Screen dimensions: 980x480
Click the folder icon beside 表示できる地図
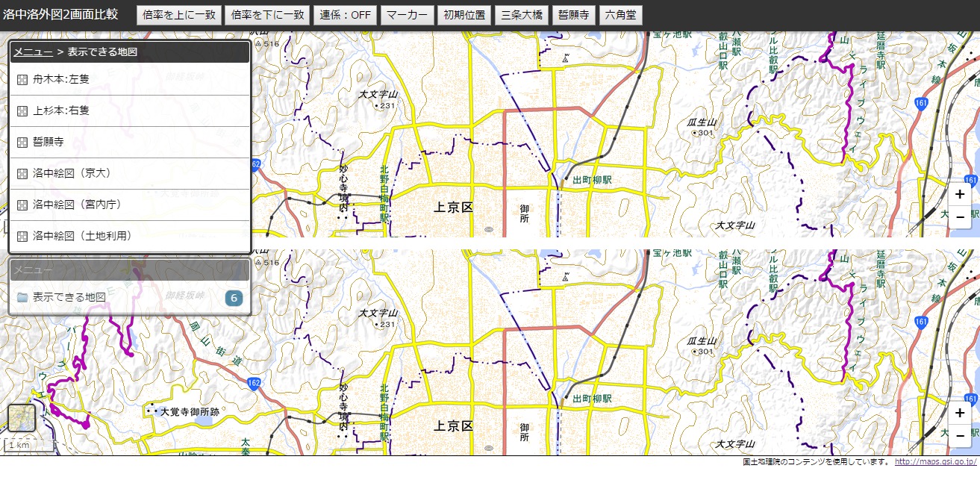(22, 297)
